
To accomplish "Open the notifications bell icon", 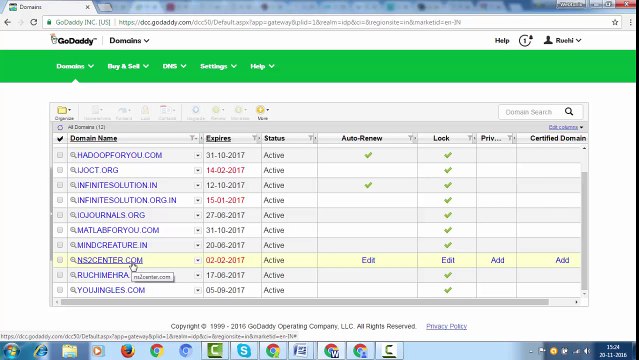I will [525, 40].
